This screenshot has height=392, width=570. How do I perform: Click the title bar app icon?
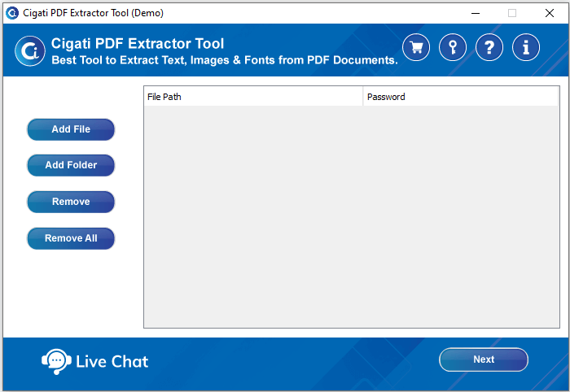tap(12, 13)
